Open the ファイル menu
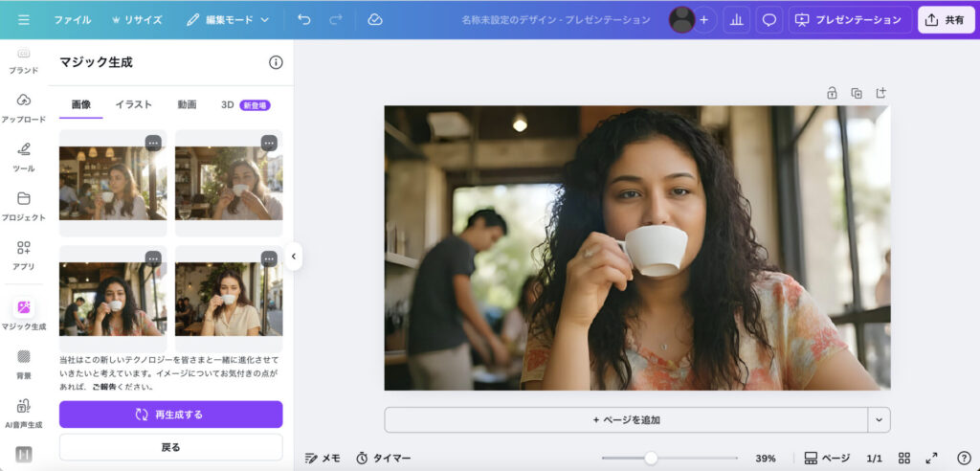Screen dimensions: 980x471 point(73,19)
